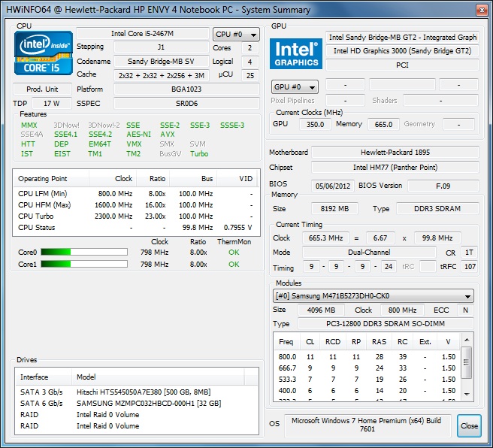
Task: Expand the Samsung M471B5273DH0-CK0 module dropdown
Action: (x=374, y=296)
